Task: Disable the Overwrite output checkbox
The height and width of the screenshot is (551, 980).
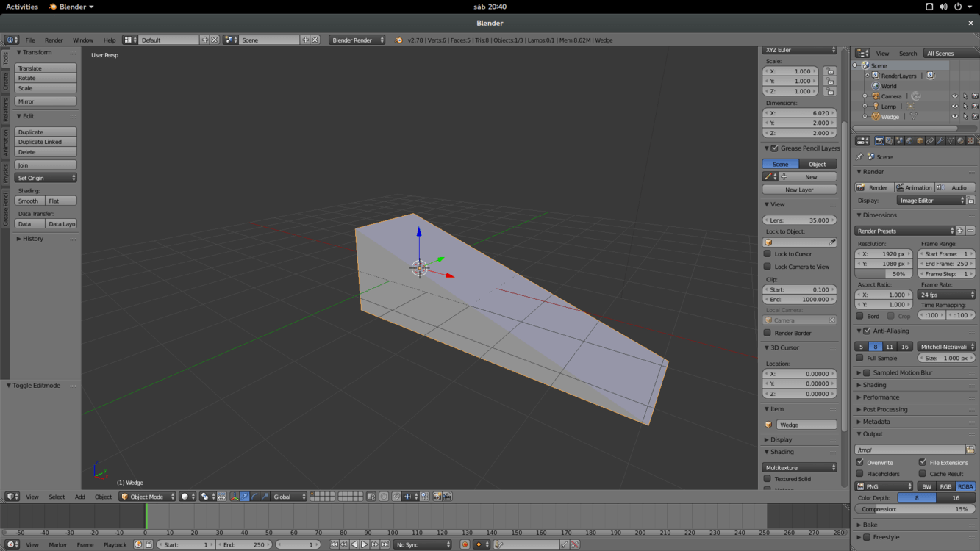Action: (860, 463)
